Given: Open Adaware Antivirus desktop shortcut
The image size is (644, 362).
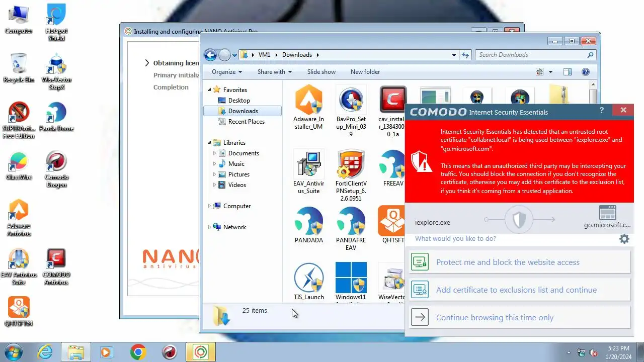Looking at the screenshot, I should (19, 218).
